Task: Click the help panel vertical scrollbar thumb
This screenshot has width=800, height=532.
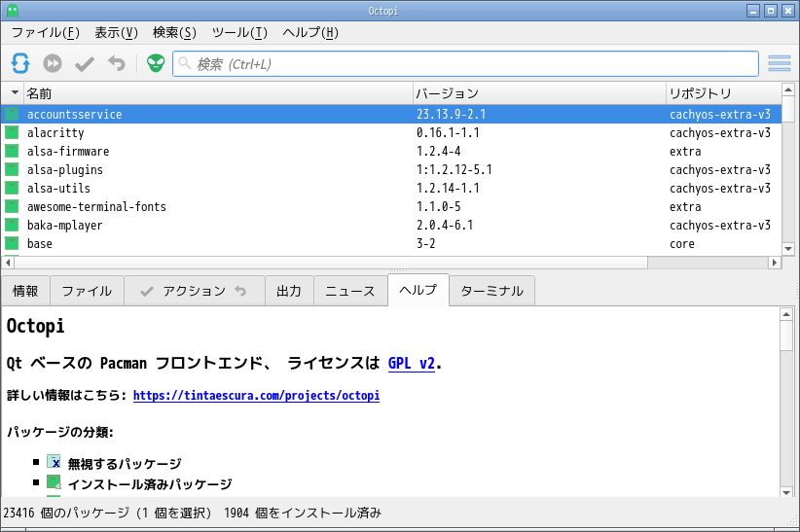Action: click(786, 336)
